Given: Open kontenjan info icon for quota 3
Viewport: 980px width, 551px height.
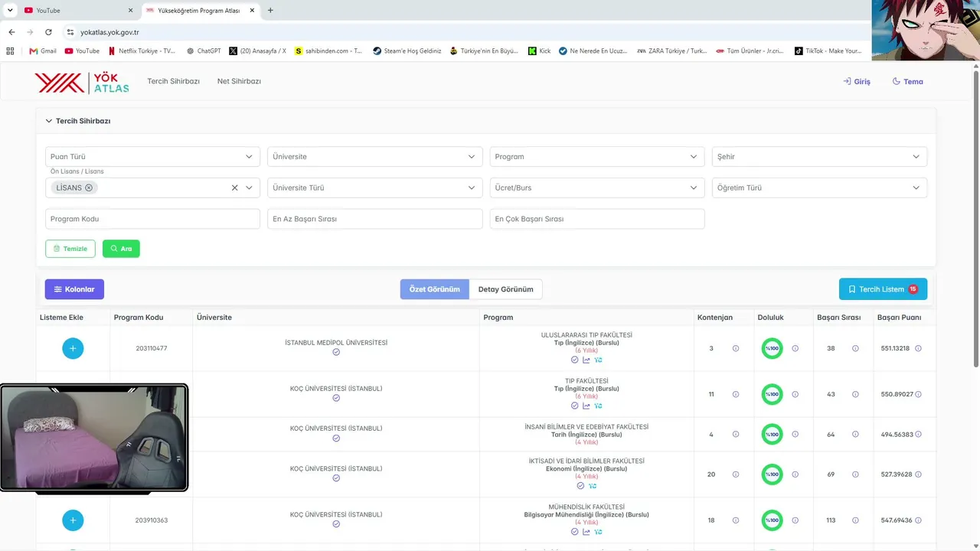Looking at the screenshot, I should pos(736,348).
